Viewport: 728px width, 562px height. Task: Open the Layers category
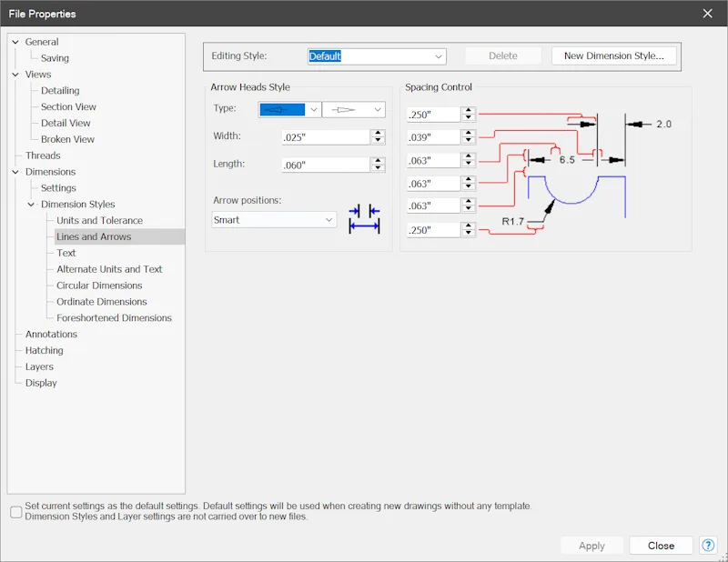tap(39, 366)
